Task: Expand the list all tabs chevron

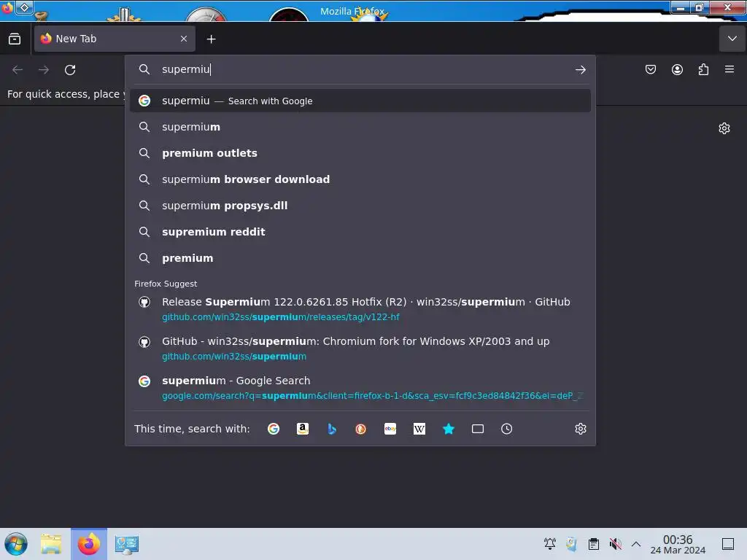Action: click(x=732, y=39)
